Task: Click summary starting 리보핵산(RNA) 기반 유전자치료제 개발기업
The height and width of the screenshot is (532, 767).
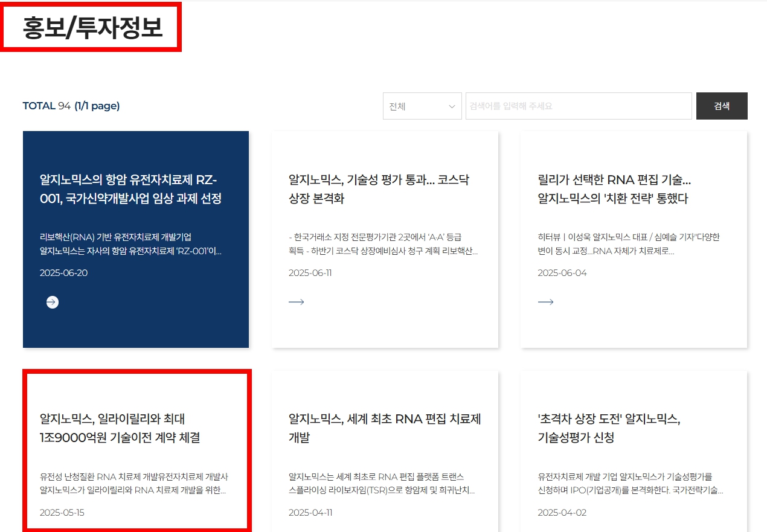Action: [x=131, y=244]
